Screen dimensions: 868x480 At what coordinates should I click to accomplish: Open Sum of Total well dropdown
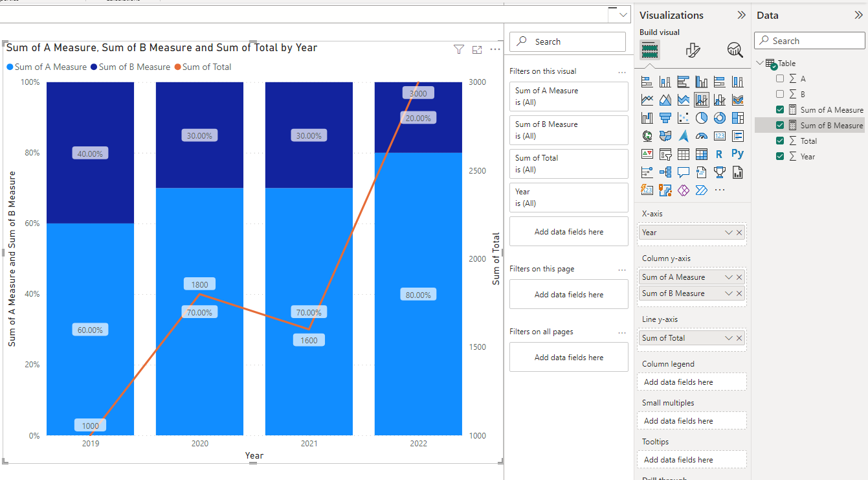click(729, 338)
